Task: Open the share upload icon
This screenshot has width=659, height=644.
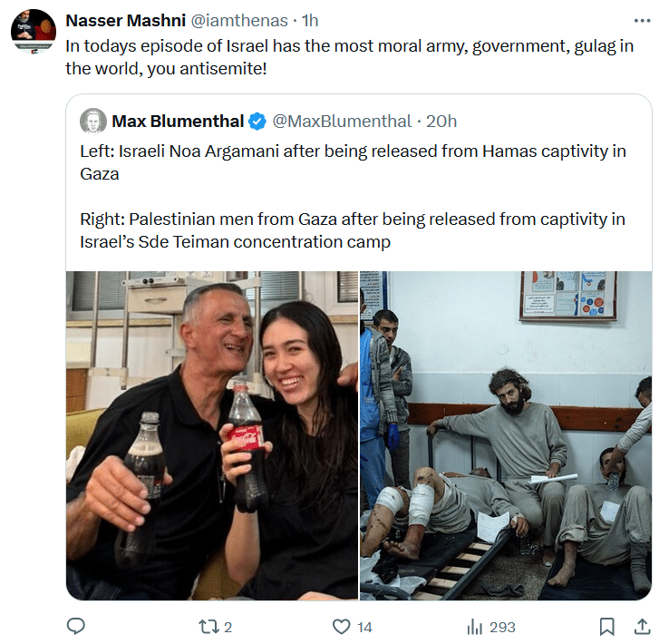Action: pos(642,627)
